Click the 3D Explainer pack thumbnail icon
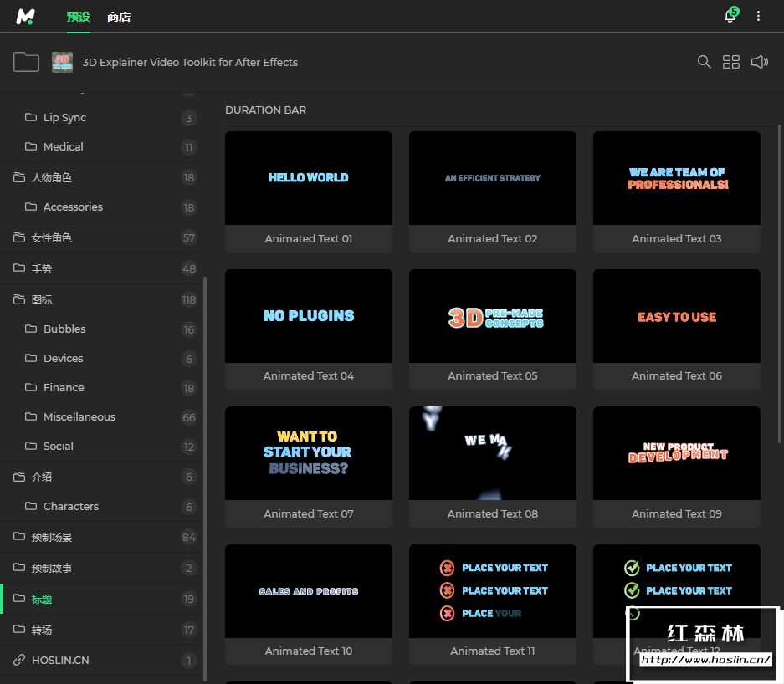784x684 pixels. tap(62, 62)
